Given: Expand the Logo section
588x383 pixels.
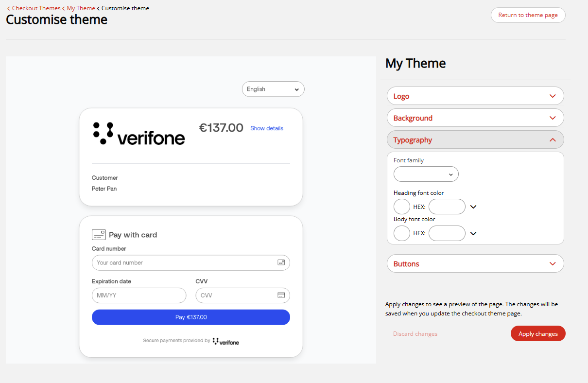Looking at the screenshot, I should coord(475,96).
